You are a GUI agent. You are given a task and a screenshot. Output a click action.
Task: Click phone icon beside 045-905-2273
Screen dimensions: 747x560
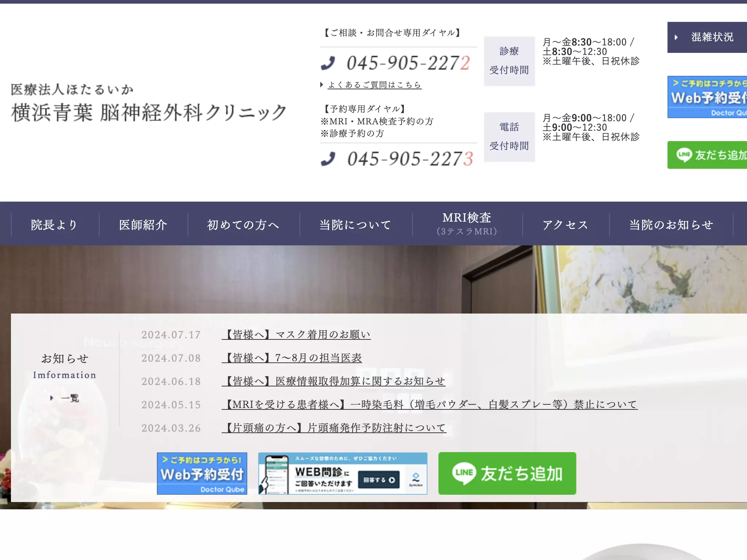click(x=328, y=159)
